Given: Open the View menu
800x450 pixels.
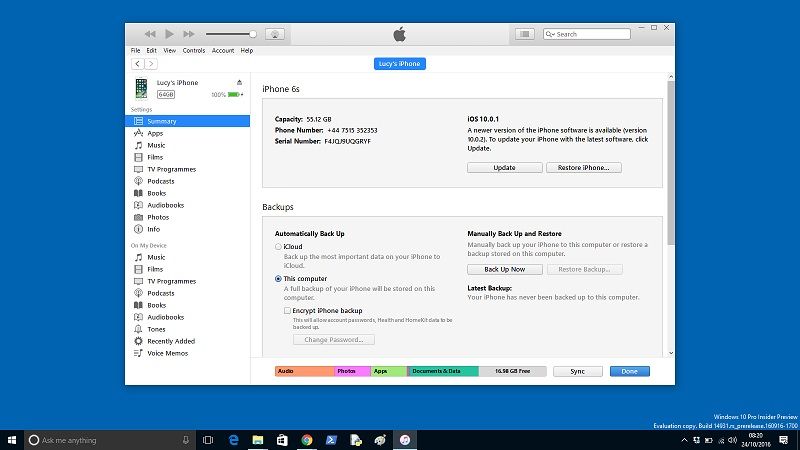Looking at the screenshot, I should 169,51.
